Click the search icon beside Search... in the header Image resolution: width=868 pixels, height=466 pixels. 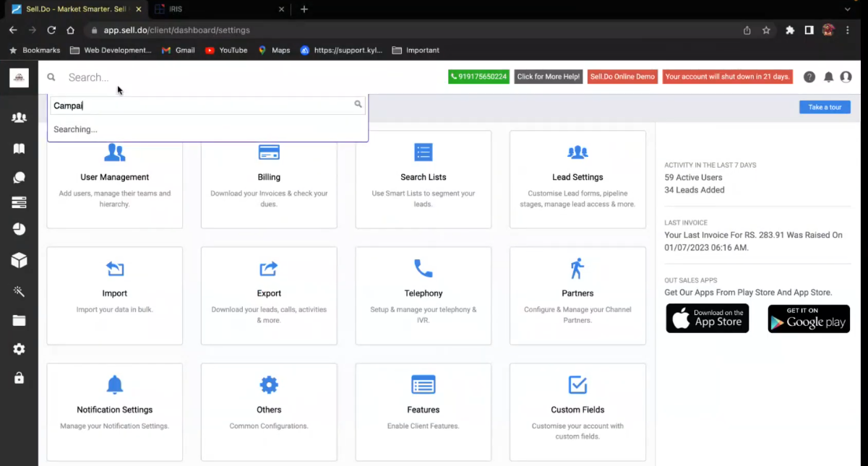(51, 77)
